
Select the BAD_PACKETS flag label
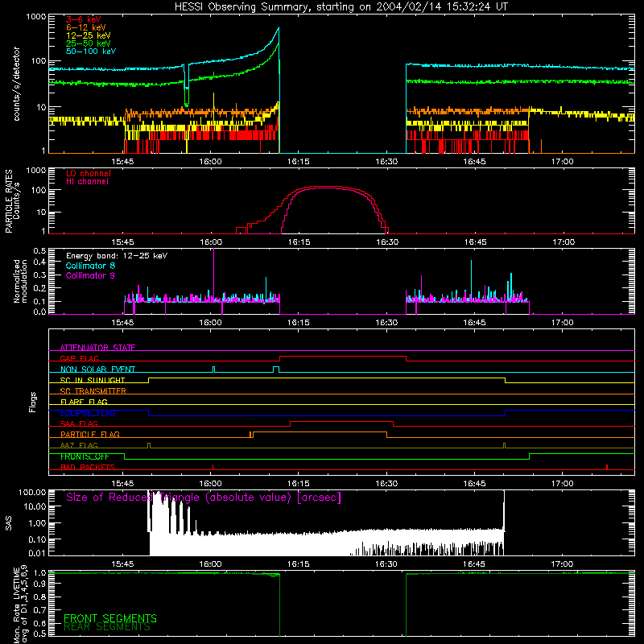click(88, 467)
